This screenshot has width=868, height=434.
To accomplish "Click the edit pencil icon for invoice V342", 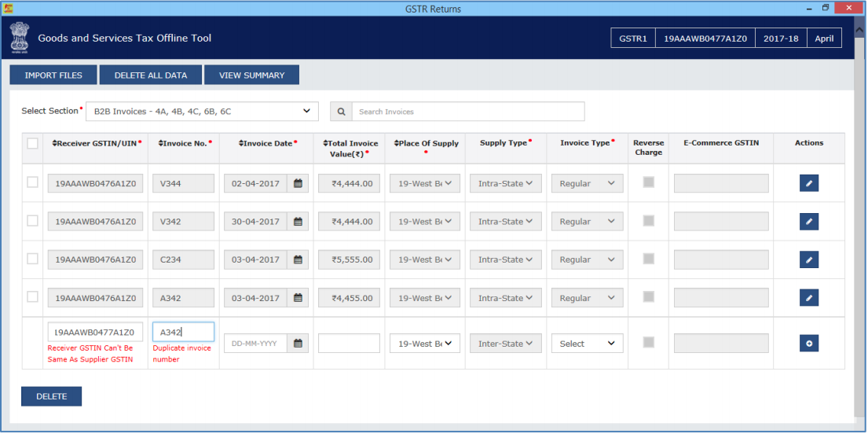I will 809,221.
